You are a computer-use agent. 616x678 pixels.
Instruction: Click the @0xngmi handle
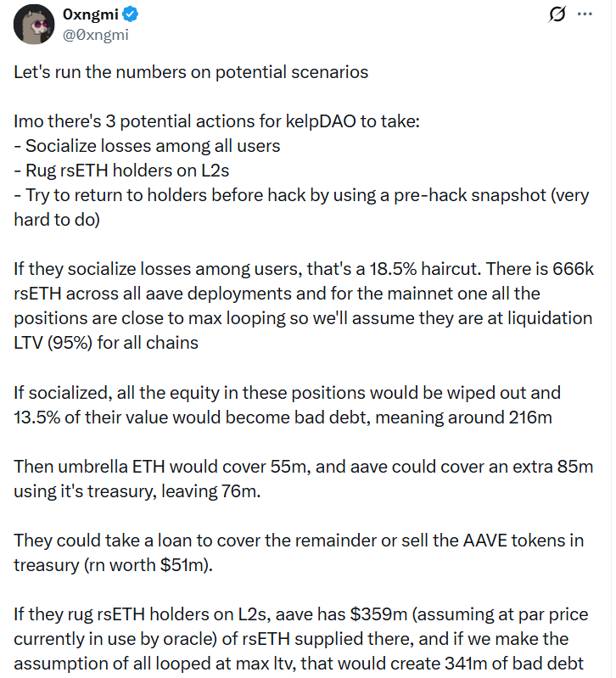pyautogui.click(x=94, y=34)
